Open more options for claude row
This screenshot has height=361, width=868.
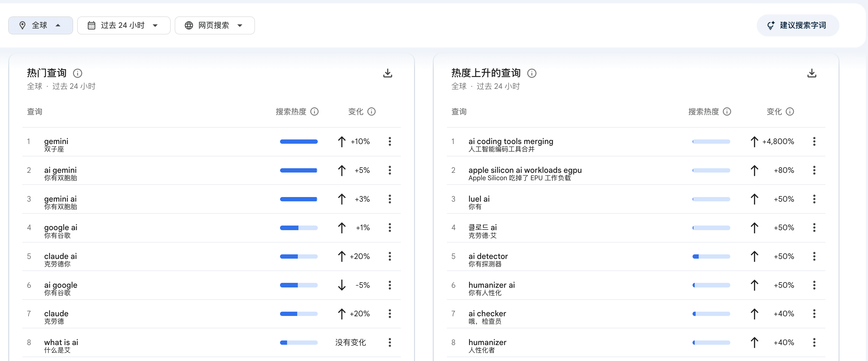pos(390,314)
